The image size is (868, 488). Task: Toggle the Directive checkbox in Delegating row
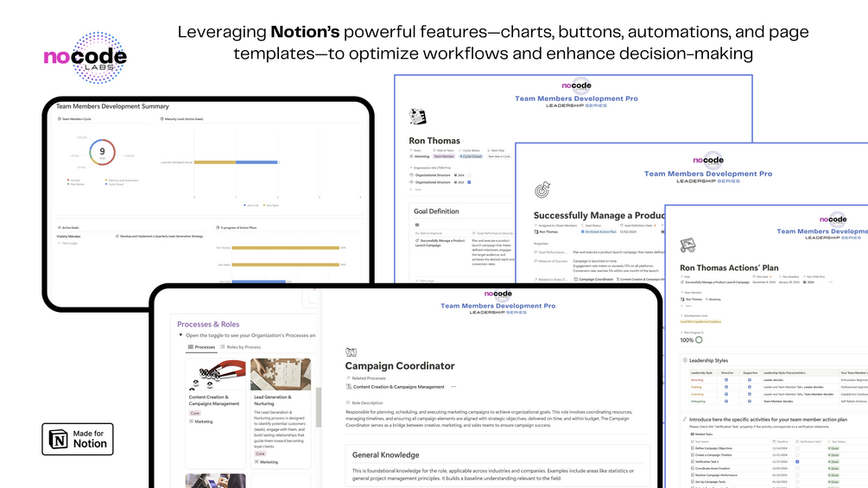click(726, 401)
